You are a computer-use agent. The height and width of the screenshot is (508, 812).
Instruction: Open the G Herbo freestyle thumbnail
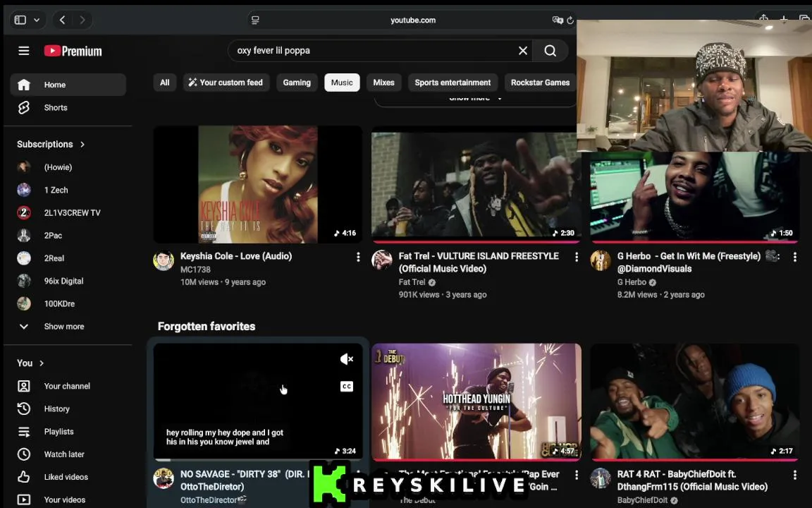coord(694,196)
